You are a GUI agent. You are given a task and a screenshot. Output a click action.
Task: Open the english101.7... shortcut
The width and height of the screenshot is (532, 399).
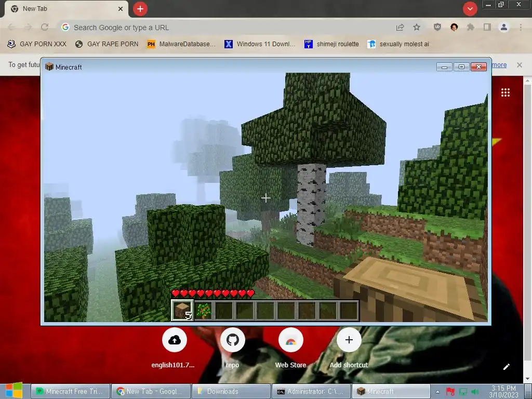[175, 340]
